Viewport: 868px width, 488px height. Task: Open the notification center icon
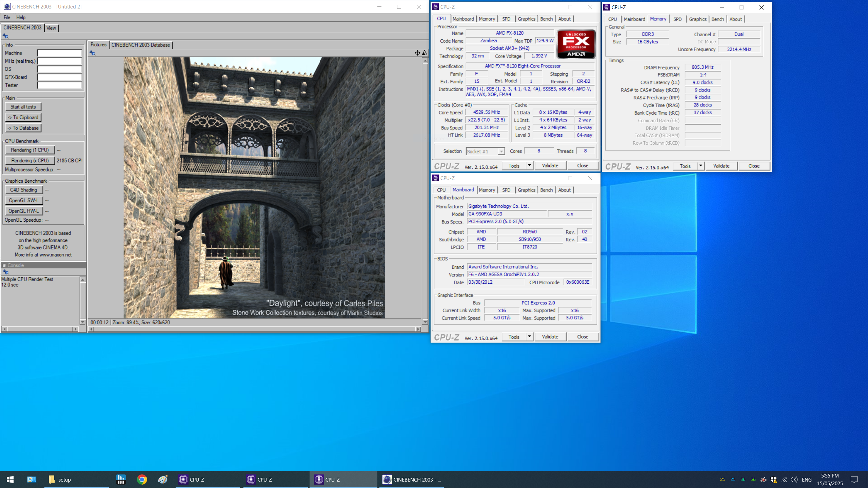854,480
